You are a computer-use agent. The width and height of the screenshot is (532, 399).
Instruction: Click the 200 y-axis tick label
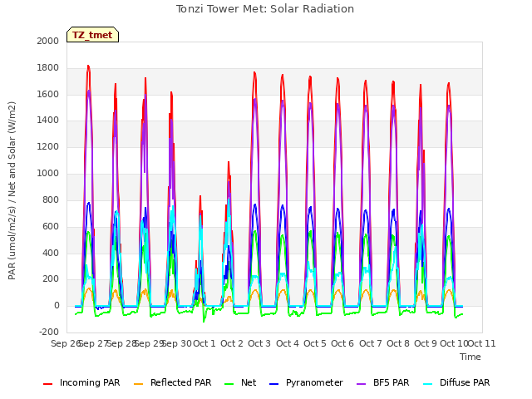(x=51, y=279)
